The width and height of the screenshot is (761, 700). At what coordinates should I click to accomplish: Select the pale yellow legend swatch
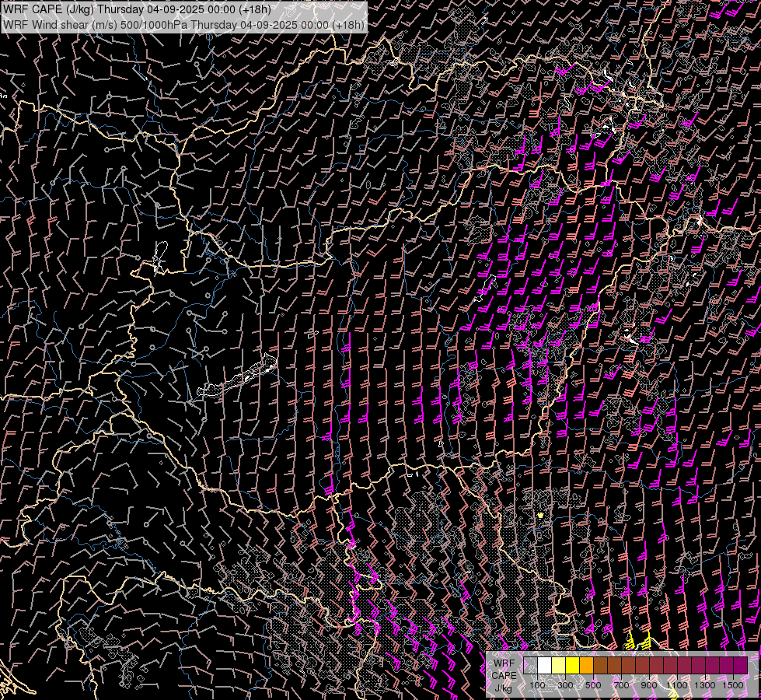(559, 665)
